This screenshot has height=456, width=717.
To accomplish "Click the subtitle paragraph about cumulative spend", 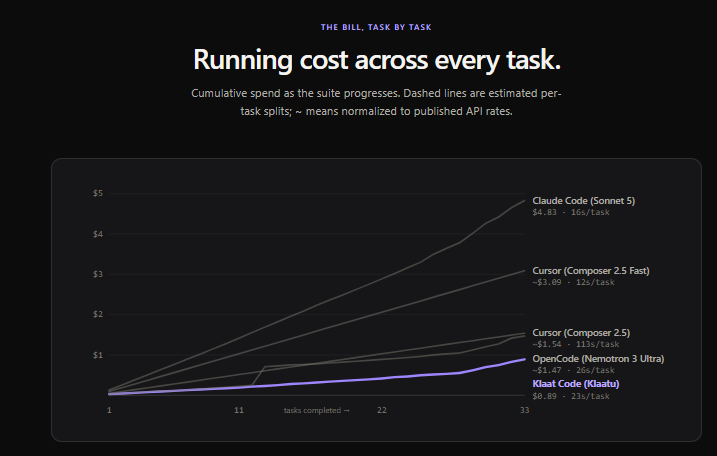I will tap(376, 102).
